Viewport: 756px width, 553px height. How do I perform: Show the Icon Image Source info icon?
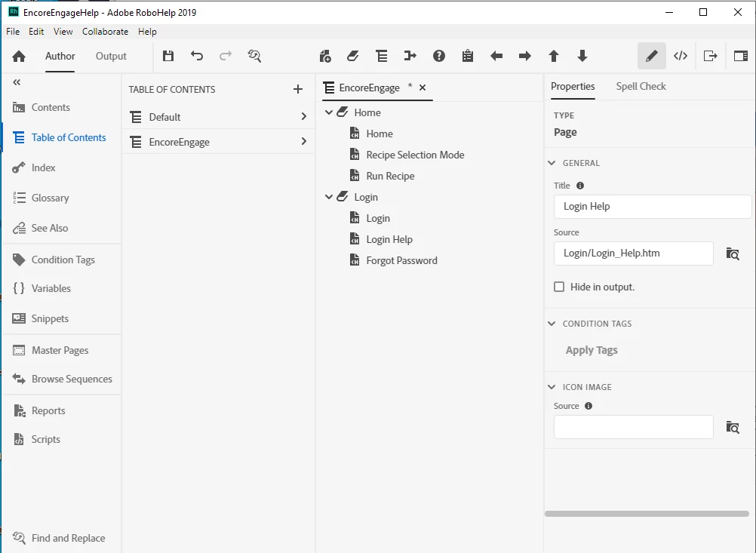point(589,405)
